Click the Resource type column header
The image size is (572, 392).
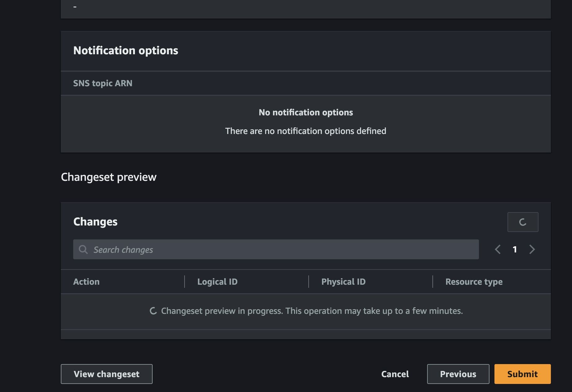[x=474, y=282]
